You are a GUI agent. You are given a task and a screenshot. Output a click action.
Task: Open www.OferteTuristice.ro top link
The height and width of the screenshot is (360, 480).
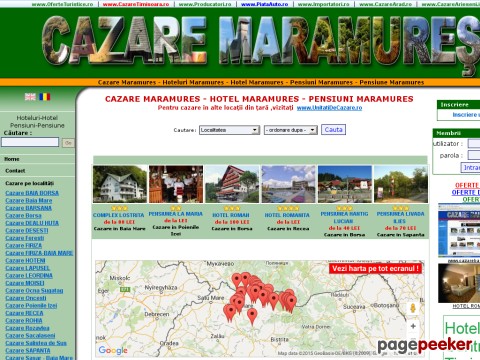(62, 4)
